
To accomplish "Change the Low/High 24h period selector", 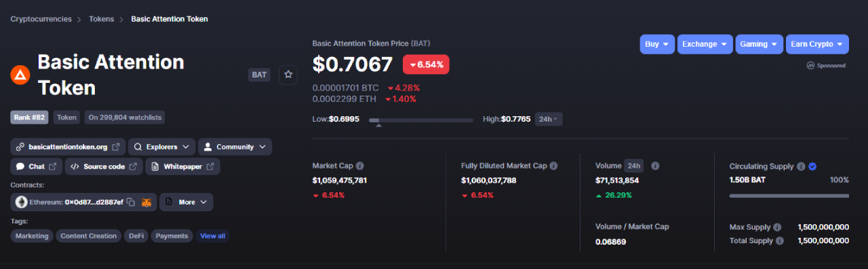I will pos(549,120).
